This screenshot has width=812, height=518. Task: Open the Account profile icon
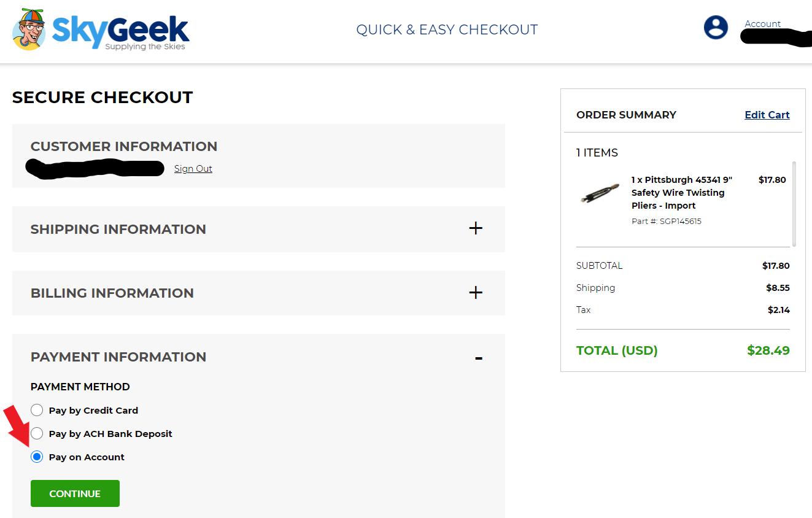716,27
